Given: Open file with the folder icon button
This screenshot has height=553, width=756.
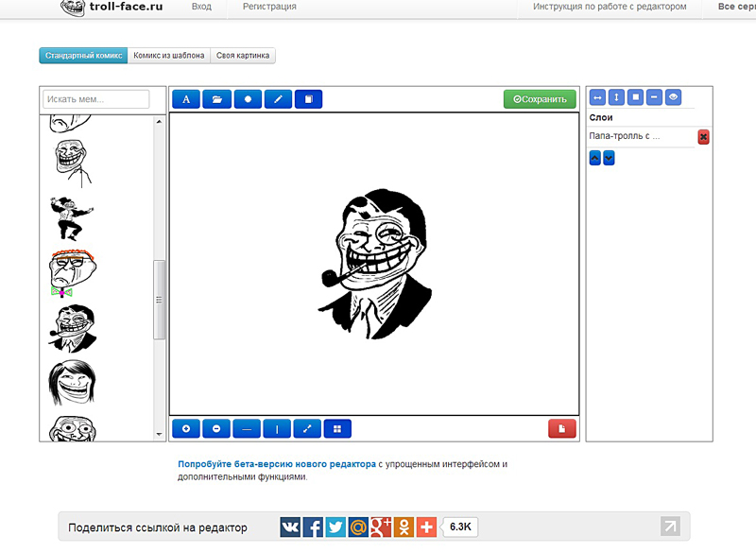Looking at the screenshot, I should [x=217, y=99].
